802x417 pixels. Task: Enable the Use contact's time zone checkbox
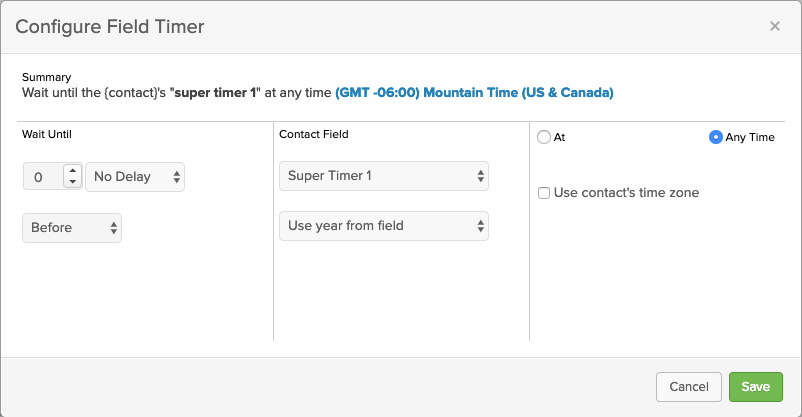pos(544,193)
